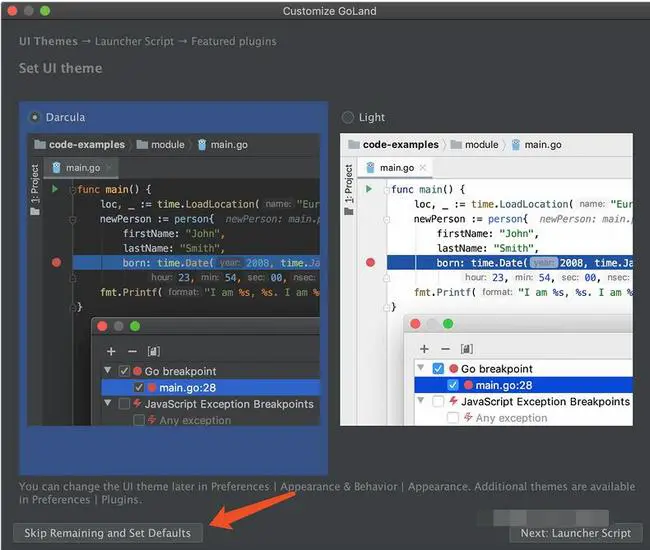Click the red breakpoint dot in Darcula preview
Viewport: 650px width, 550px height.
click(56, 262)
